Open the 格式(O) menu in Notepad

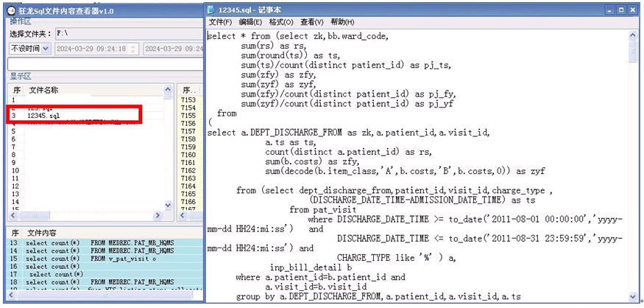pos(281,22)
